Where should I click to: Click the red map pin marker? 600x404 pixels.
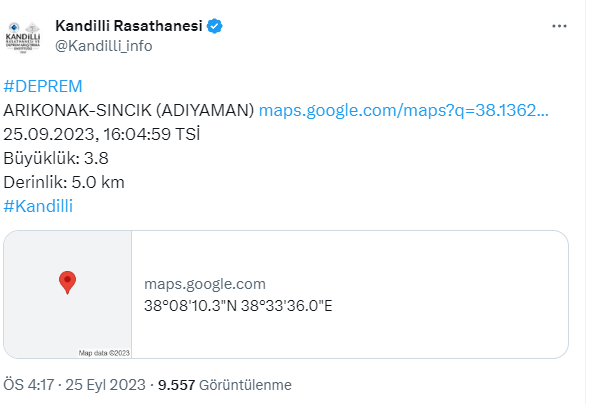click(67, 283)
